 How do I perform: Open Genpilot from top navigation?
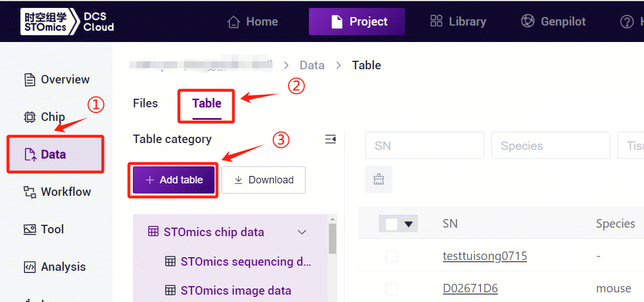click(553, 22)
